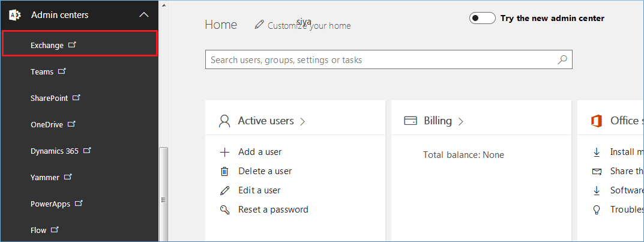Toggle Try the new admin center switch
This screenshot has height=242, width=644.
coord(482,19)
